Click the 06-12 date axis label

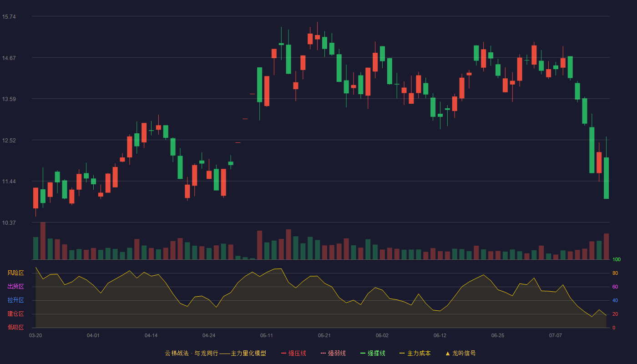tap(440, 335)
